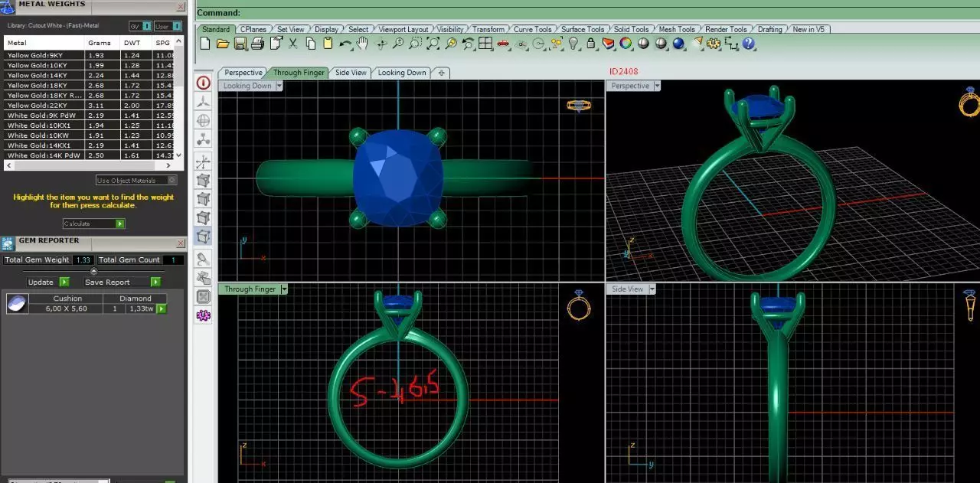Click the padlock lock objects icon
The image size is (980, 483).
[590, 44]
